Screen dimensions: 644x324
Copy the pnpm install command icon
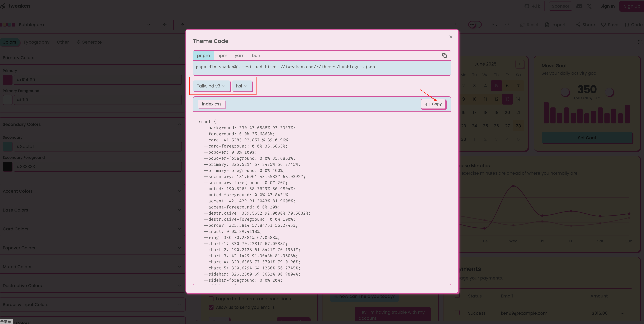click(x=444, y=55)
